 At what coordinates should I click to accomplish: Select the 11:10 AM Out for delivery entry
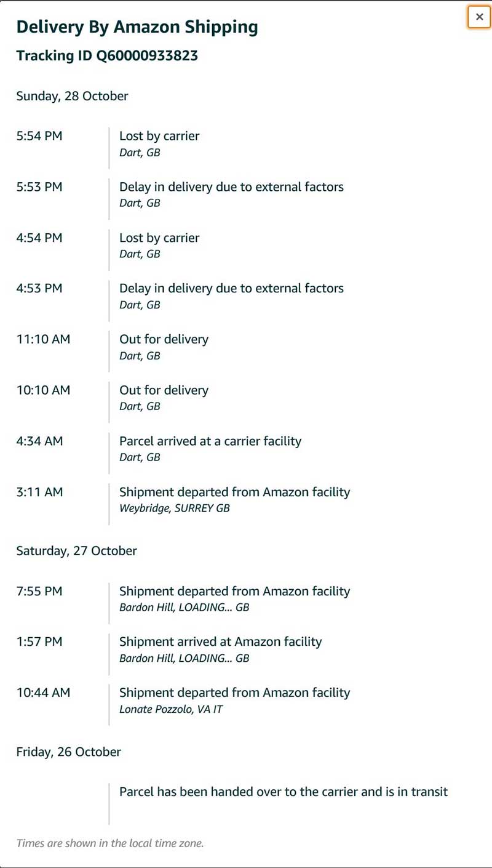point(164,340)
